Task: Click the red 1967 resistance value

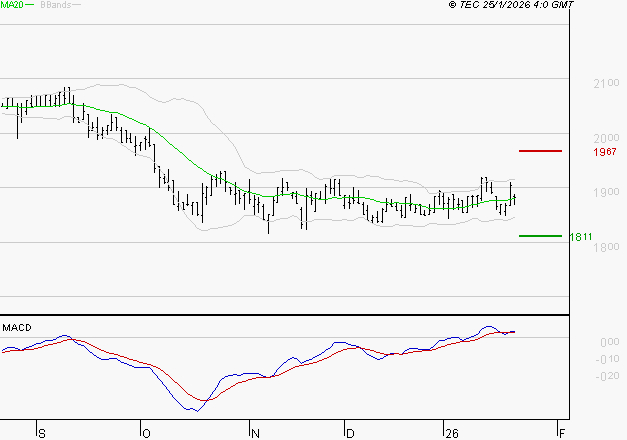Action: point(605,152)
